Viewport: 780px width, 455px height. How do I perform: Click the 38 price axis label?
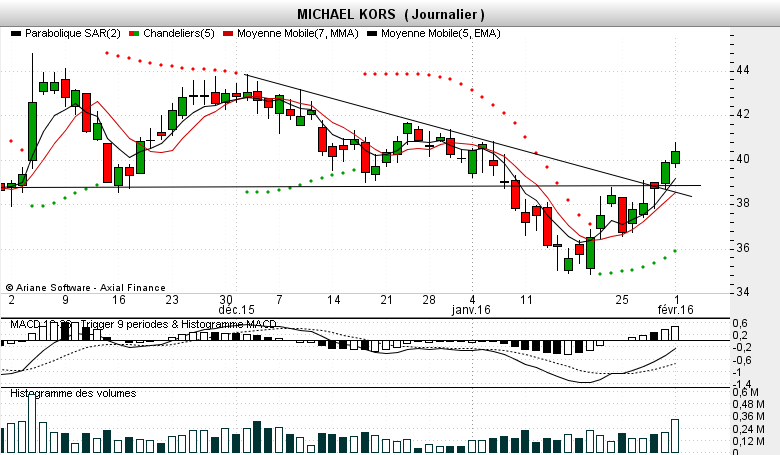click(743, 203)
